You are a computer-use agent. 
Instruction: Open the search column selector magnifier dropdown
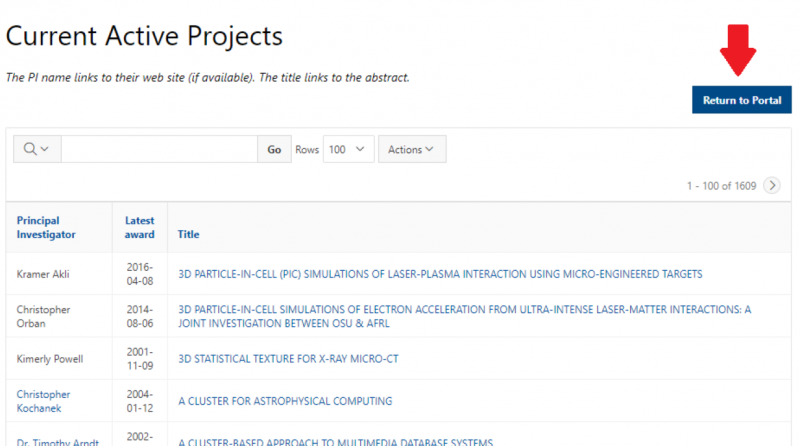(x=37, y=149)
